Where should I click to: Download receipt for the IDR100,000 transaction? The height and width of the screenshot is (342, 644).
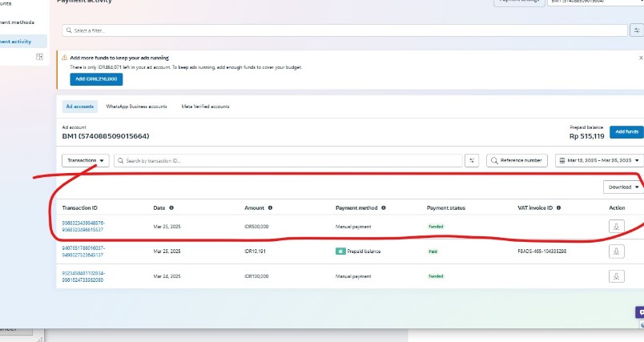[616, 276]
